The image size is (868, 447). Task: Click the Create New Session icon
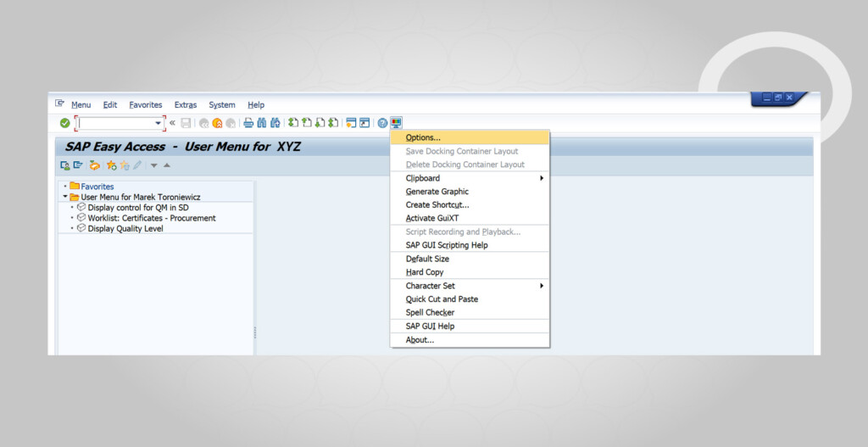pos(351,123)
